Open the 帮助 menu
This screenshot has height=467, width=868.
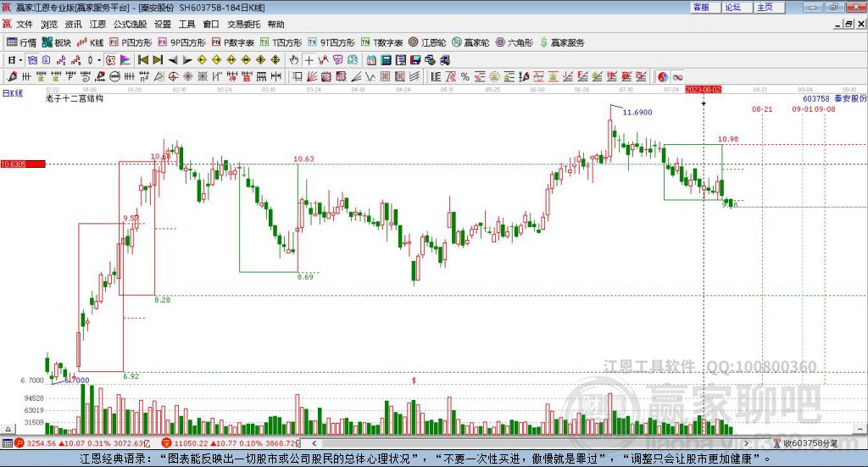click(275, 25)
